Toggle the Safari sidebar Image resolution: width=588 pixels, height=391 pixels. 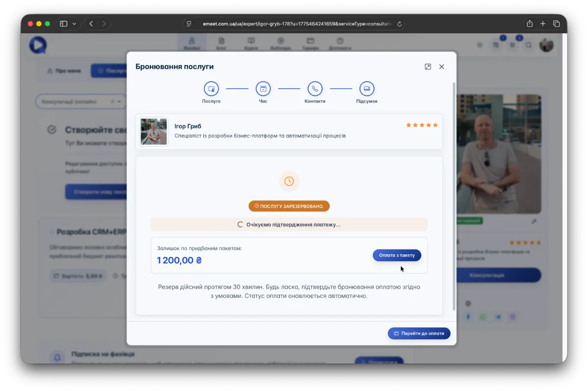point(64,24)
